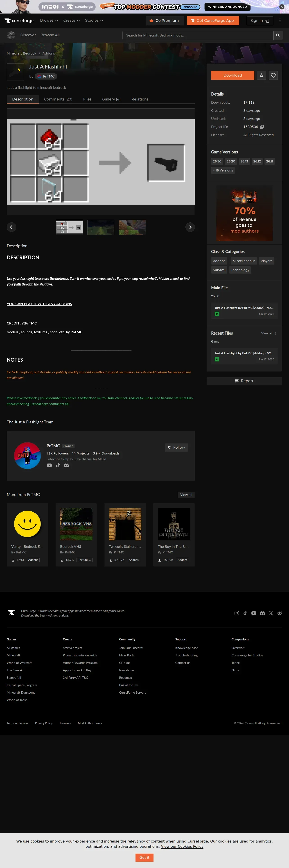Open the Relations tab

pyautogui.click(x=140, y=99)
